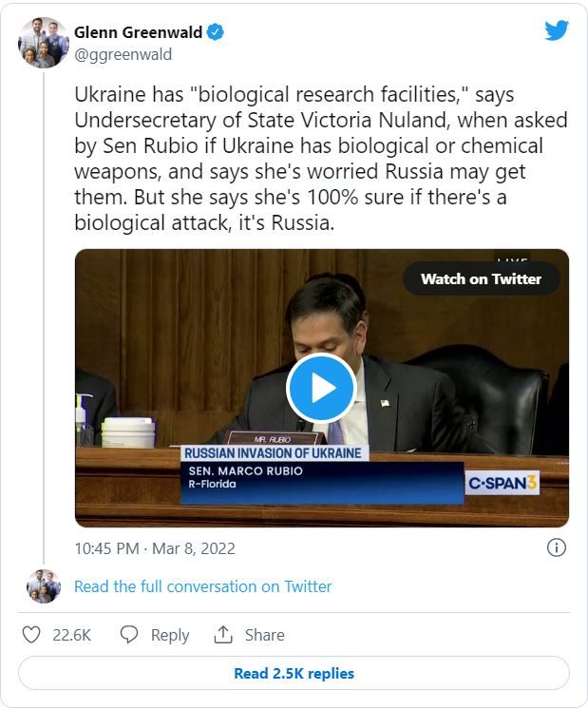The image size is (588, 709).
Task: Open the 10:45 PM Mar 8, 2022 timestamp
Action: click(155, 548)
